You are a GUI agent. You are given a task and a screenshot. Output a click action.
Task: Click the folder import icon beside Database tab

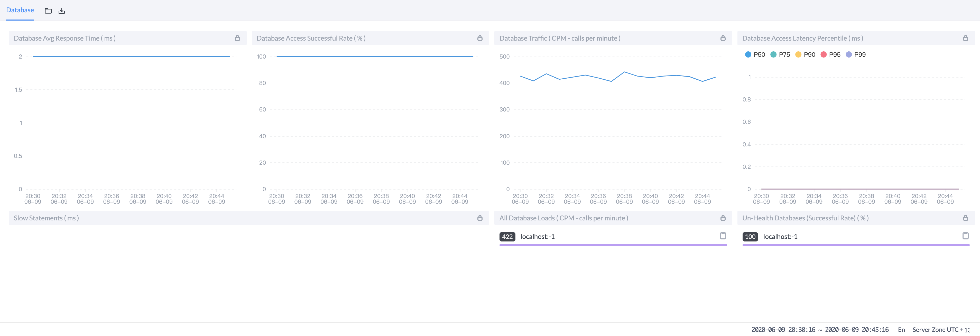[48, 11]
